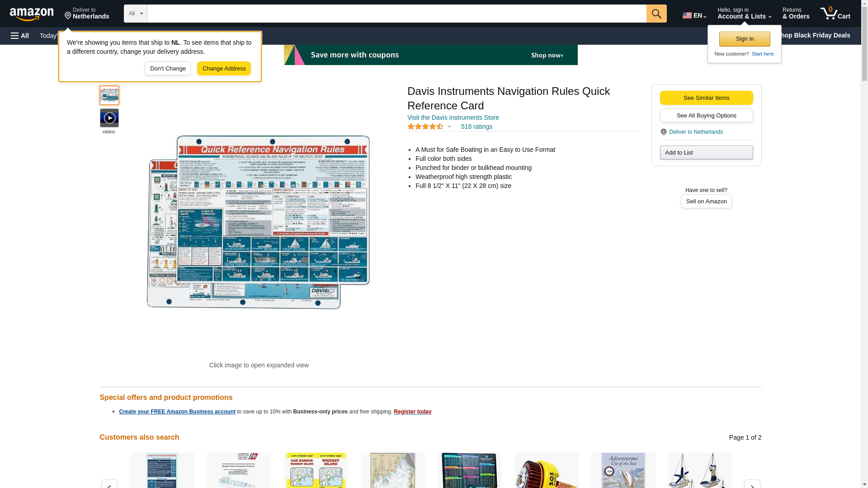Click the Save more with coupons banner

(x=430, y=55)
